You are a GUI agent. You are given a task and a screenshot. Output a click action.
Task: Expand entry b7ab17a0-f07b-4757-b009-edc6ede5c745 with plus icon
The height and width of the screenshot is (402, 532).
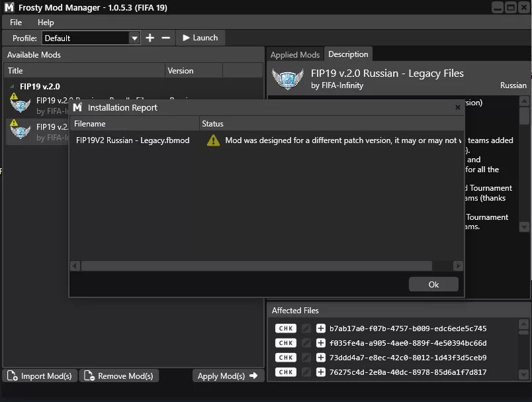321,328
